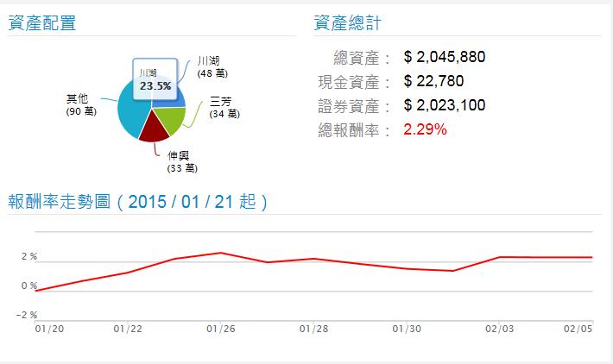Click the 報酬率走勢圖 chart heading
613x364 pixels.
pyautogui.click(x=137, y=202)
